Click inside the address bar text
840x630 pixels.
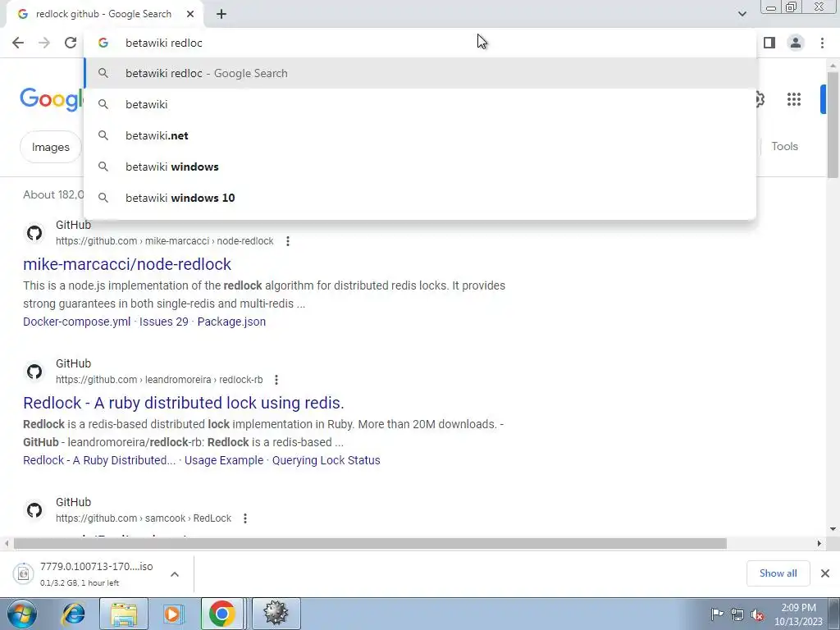tap(164, 43)
